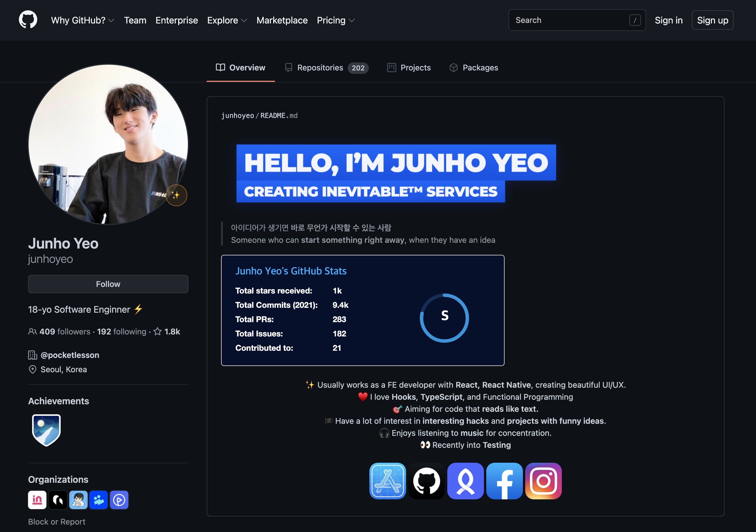Viewport: 756px width, 532px height.
Task: Click the Sign up button
Action: click(712, 20)
